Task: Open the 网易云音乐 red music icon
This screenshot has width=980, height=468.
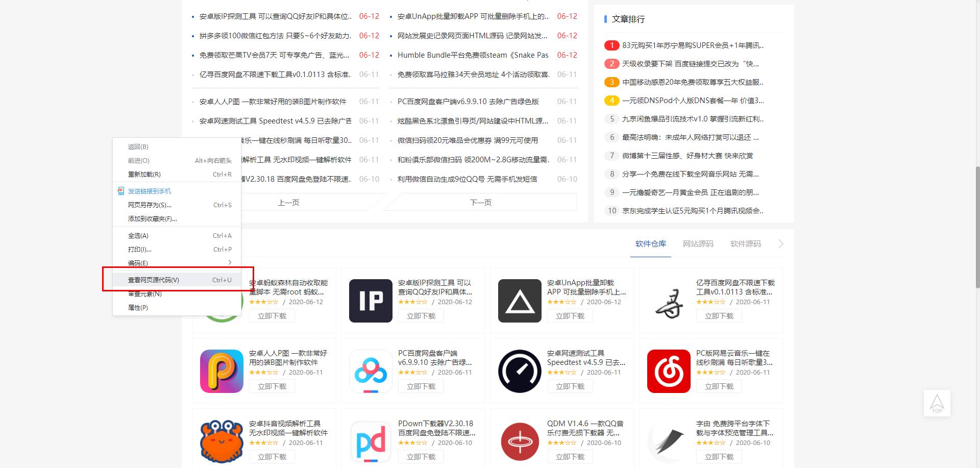Action: point(668,372)
